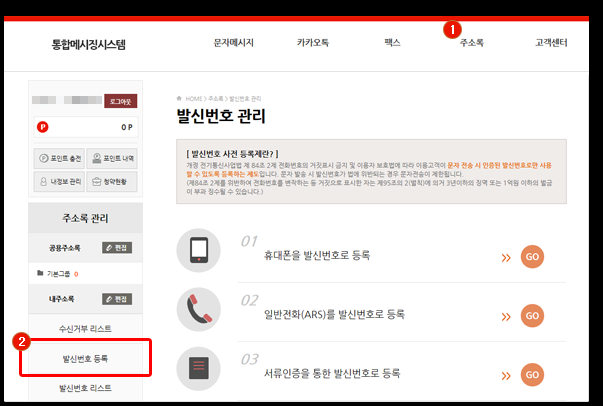Click the HOME breadcrumb icon
This screenshot has width=603, height=406.
coord(179,99)
